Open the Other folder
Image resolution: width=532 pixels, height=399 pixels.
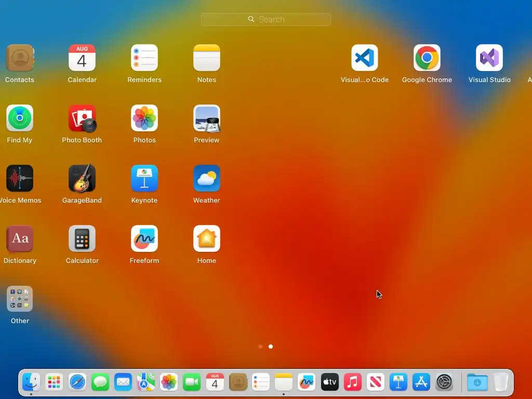[x=20, y=299]
